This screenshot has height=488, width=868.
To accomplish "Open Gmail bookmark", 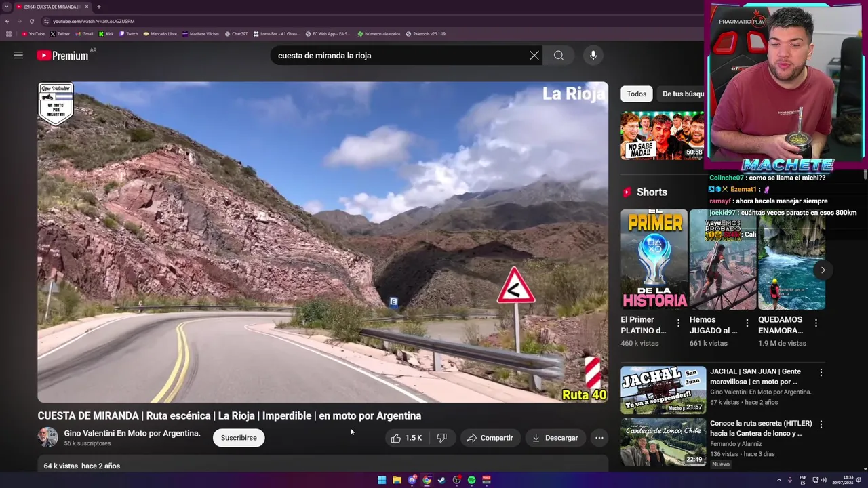I will pyautogui.click(x=84, y=33).
